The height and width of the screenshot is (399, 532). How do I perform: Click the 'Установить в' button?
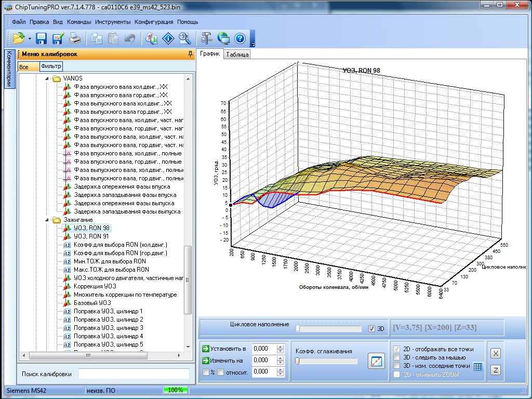[x=224, y=349]
